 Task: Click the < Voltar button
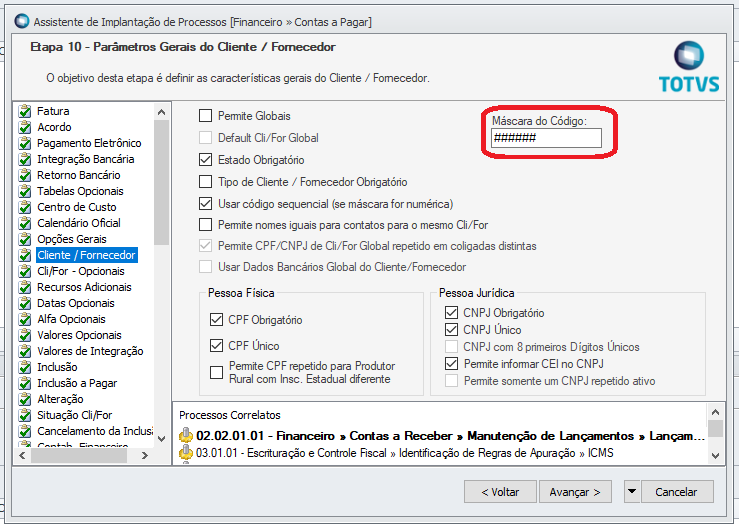[x=500, y=492]
